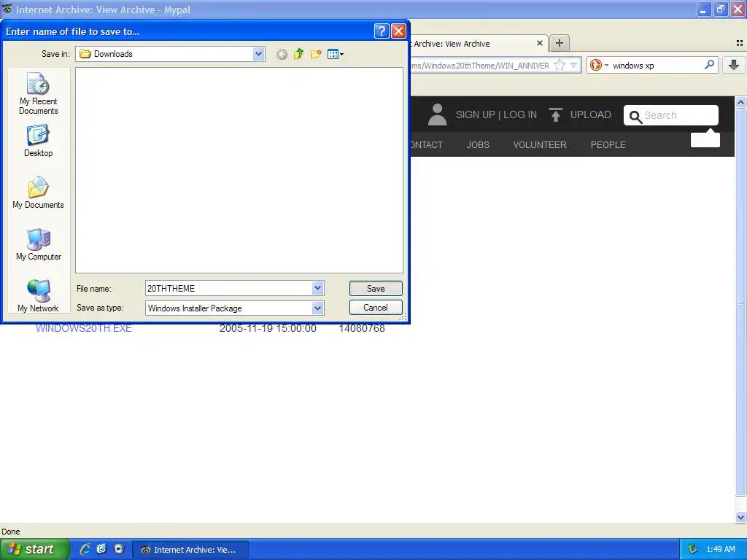Expand the Save in folder dropdown
The image size is (747, 560).
pos(258,54)
